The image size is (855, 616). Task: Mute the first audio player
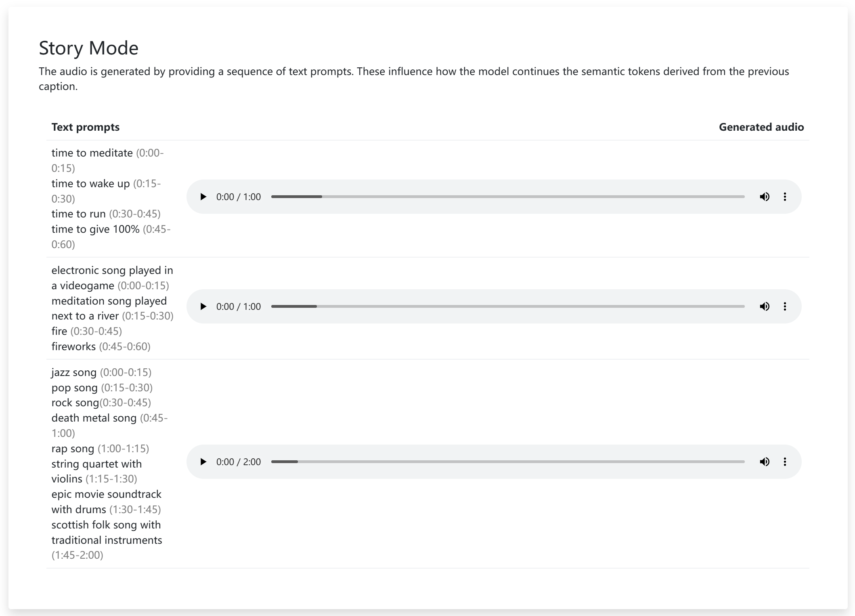[x=764, y=197]
